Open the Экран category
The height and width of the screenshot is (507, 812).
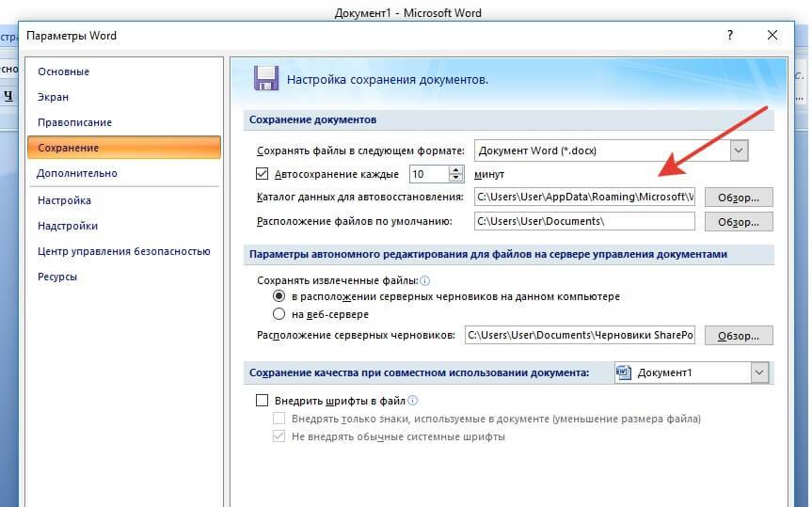[53, 97]
